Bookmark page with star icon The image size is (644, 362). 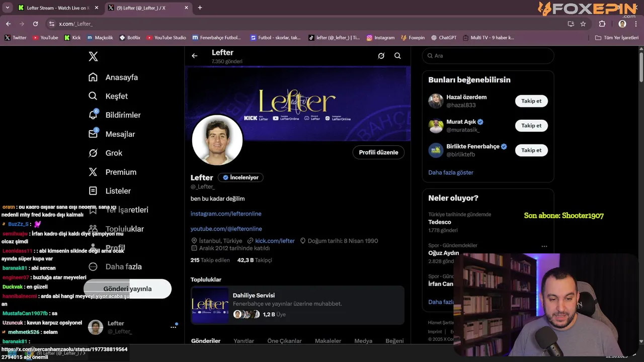583,24
